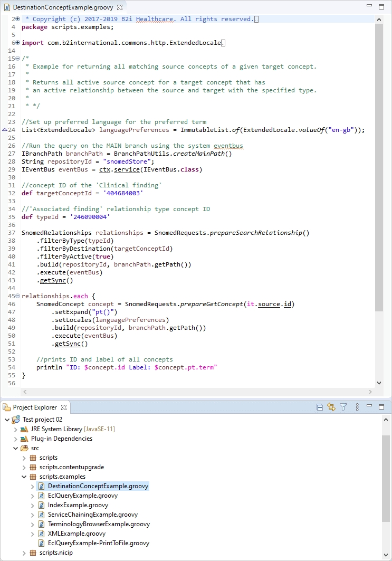The width and height of the screenshot is (392, 561).
Task: Expand the JRE System Library node
Action: [x=15, y=429]
